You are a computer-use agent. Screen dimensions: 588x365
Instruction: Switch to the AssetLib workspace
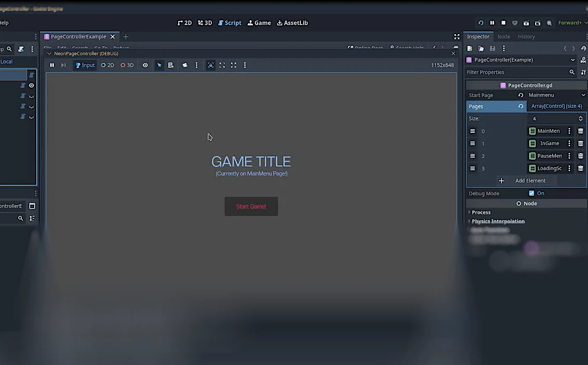[x=292, y=23]
